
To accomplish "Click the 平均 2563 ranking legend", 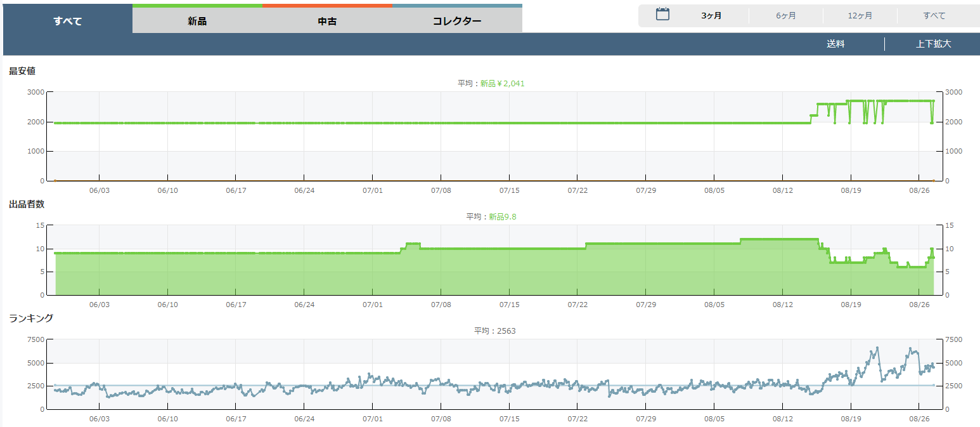I will click(491, 331).
